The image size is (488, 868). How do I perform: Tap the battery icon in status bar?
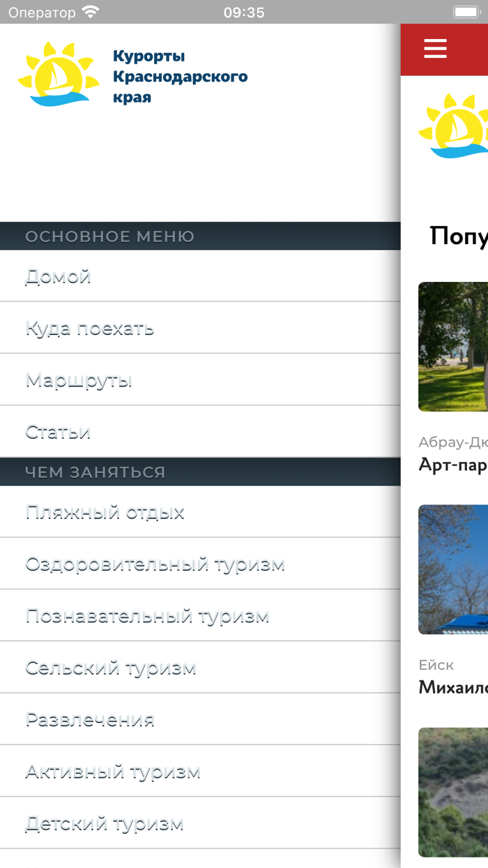tap(466, 12)
